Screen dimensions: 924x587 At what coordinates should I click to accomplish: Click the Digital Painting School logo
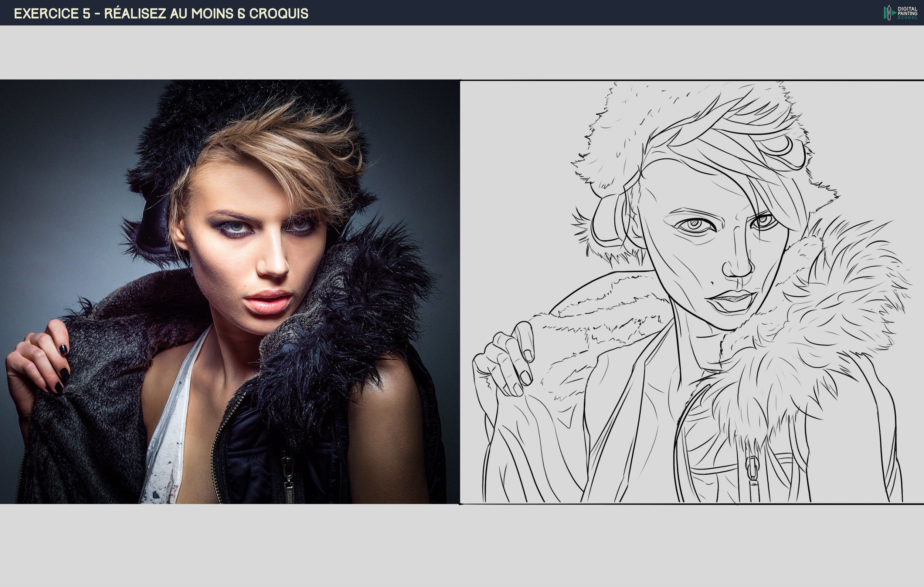[x=900, y=13]
